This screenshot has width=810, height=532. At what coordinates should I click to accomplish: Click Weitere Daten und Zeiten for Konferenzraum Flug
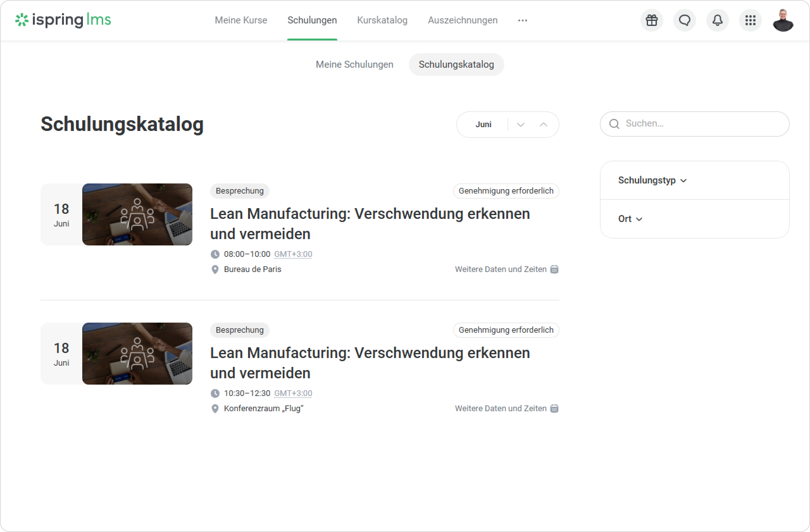coord(501,409)
